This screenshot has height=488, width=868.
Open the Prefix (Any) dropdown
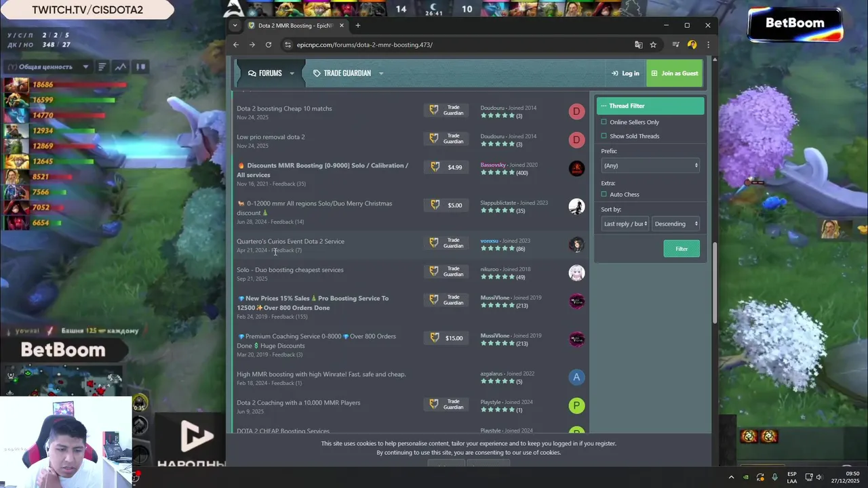point(650,165)
